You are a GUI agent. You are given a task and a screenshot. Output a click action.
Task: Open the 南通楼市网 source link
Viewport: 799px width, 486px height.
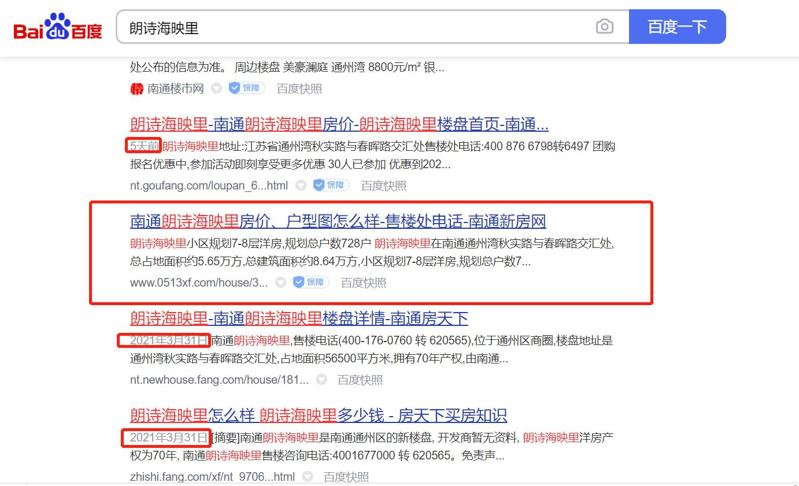tap(175, 89)
